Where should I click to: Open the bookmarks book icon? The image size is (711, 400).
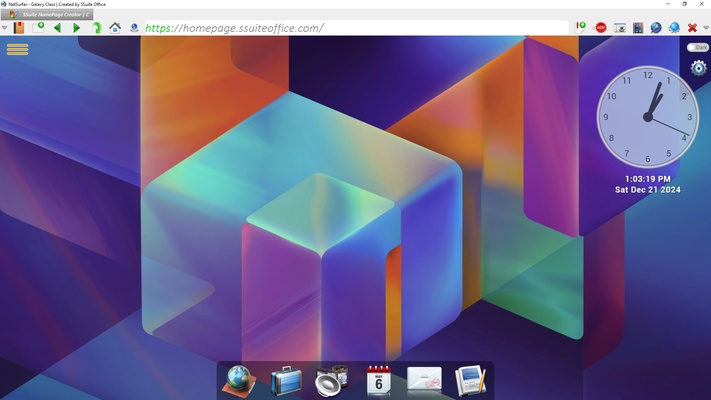[19, 28]
